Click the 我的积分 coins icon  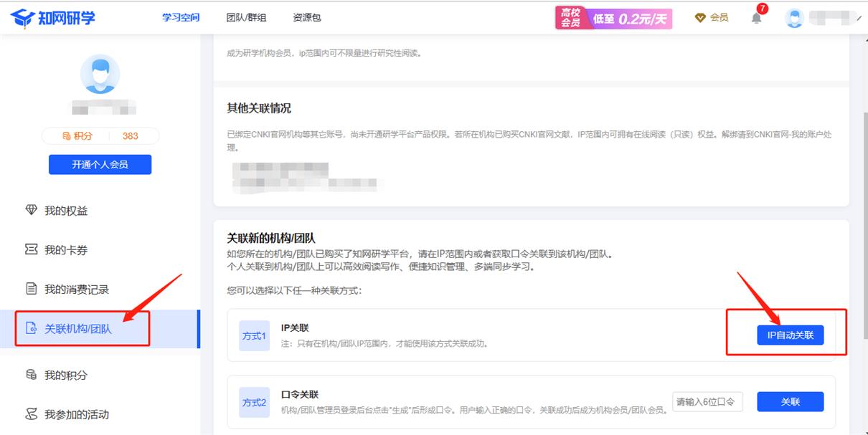(x=31, y=375)
